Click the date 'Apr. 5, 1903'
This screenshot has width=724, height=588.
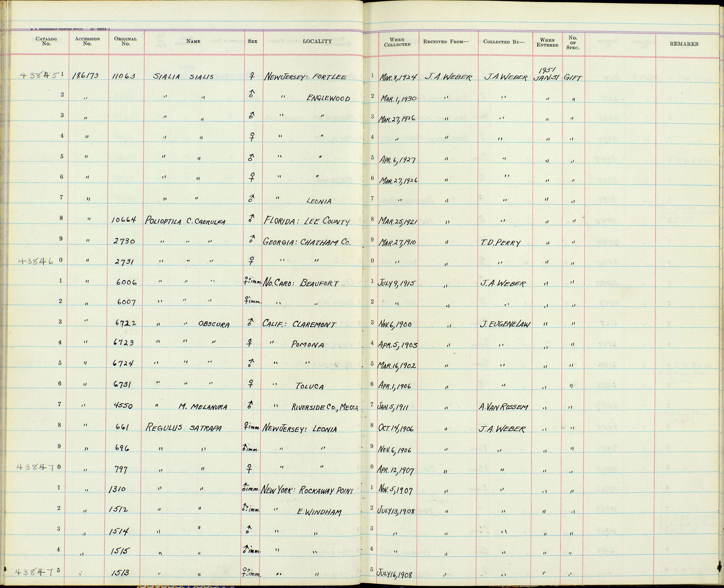pyautogui.click(x=398, y=345)
